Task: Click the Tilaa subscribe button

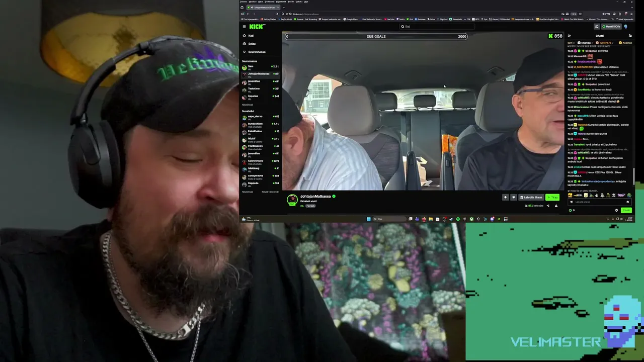Action: [552, 197]
